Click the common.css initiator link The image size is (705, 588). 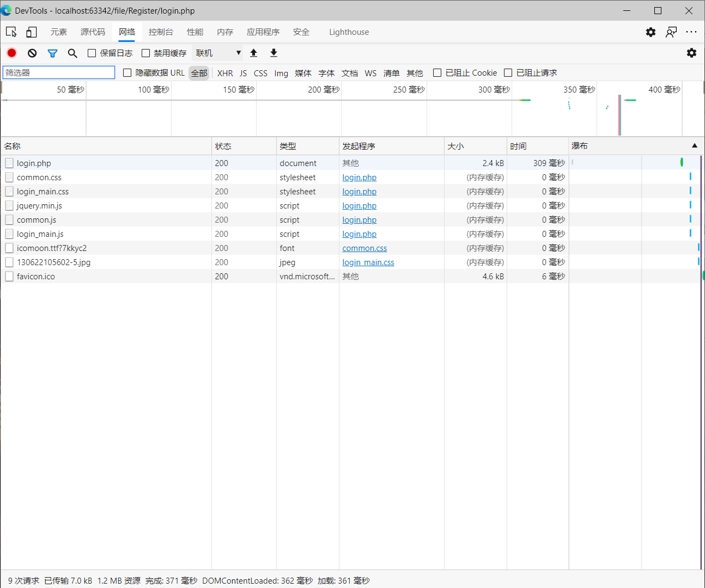coord(364,248)
